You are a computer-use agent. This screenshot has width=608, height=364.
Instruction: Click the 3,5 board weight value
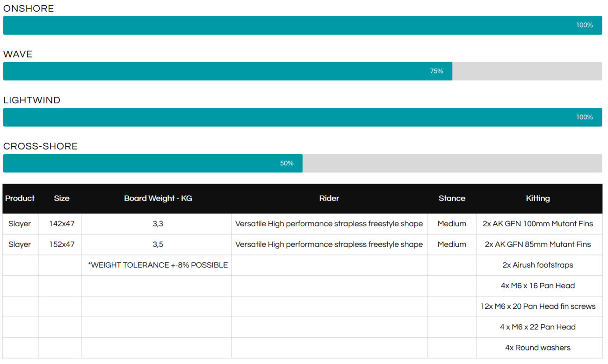pyautogui.click(x=158, y=244)
